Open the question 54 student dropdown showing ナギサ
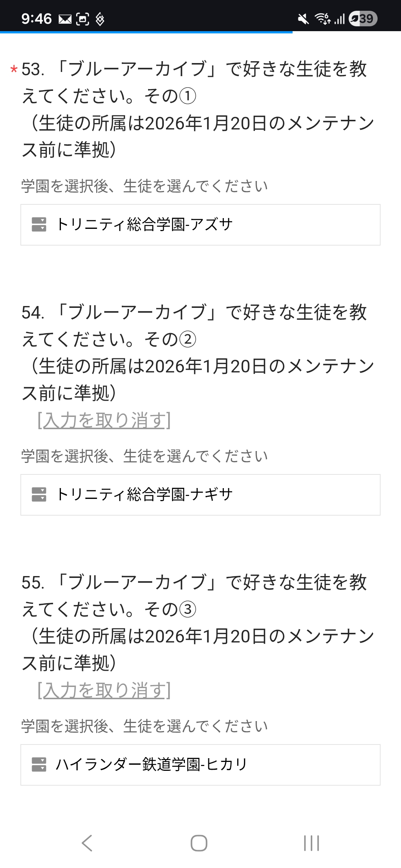Image resolution: width=401 pixels, height=868 pixels. (200, 495)
